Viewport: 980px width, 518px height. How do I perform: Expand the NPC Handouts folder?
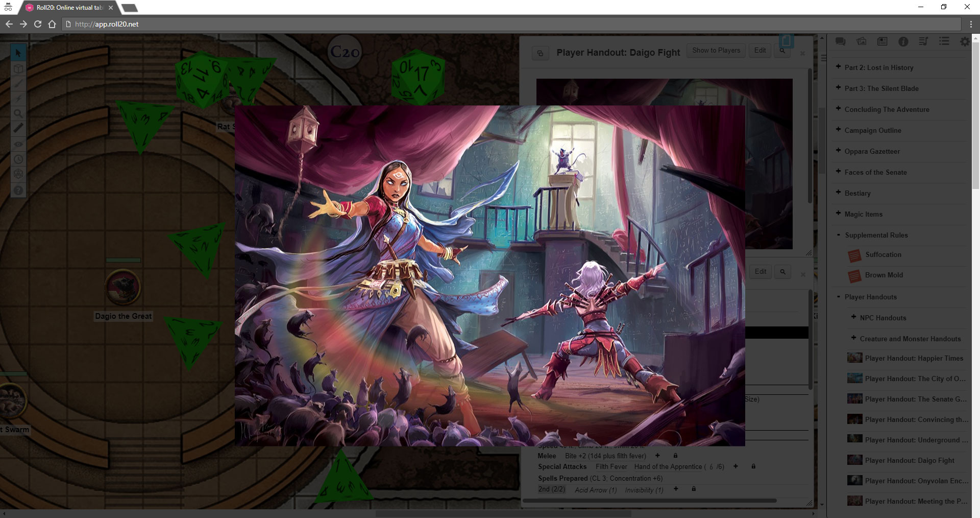click(853, 317)
